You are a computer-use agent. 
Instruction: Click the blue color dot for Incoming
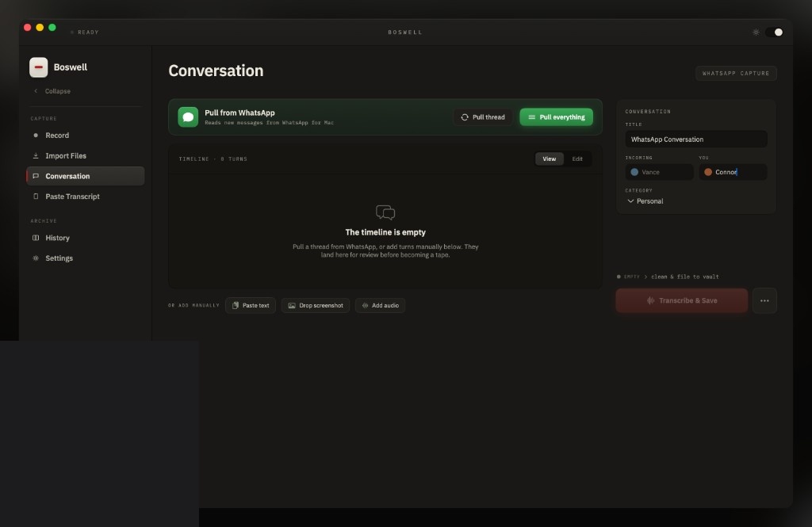coord(634,172)
